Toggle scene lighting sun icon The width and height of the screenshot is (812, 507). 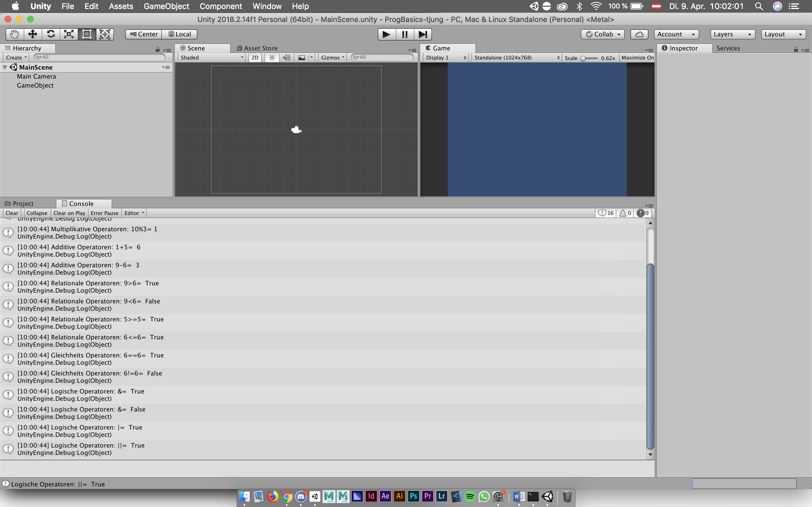coord(272,58)
